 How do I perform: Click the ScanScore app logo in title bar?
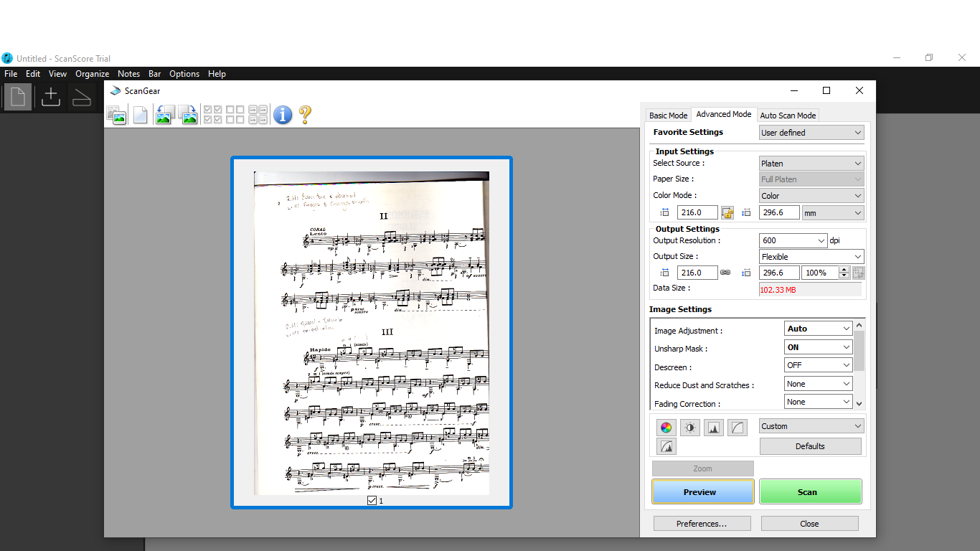click(x=7, y=58)
